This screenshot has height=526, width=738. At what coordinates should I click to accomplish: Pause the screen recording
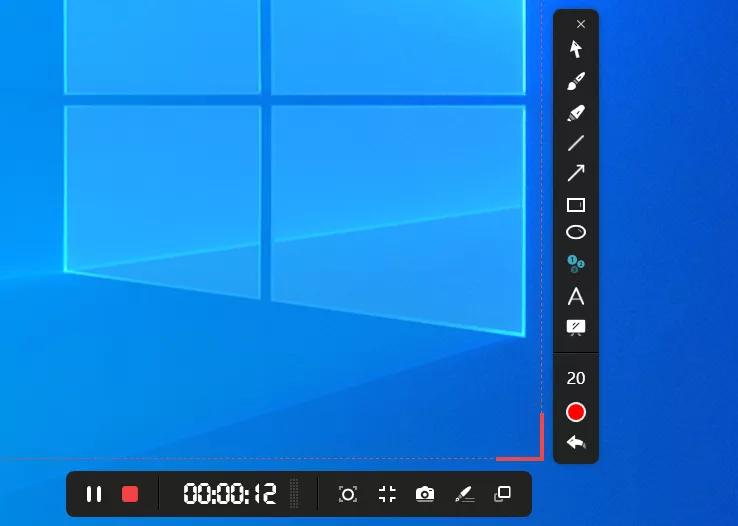pyautogui.click(x=94, y=494)
